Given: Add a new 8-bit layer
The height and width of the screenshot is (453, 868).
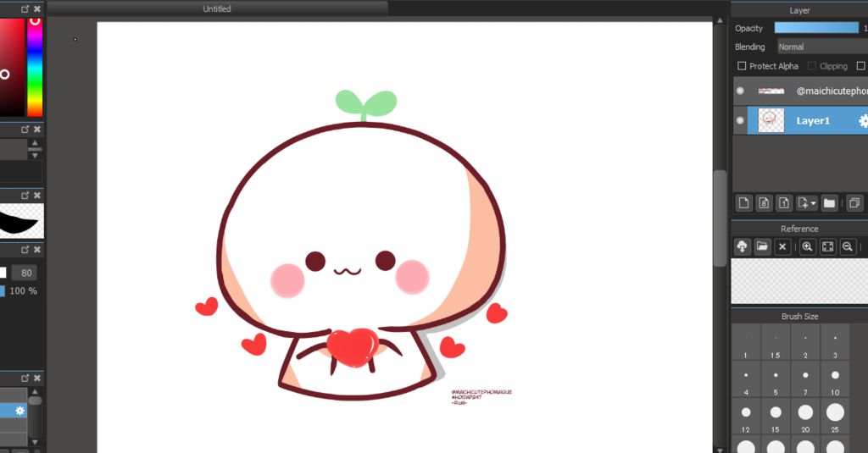Looking at the screenshot, I should (764, 203).
